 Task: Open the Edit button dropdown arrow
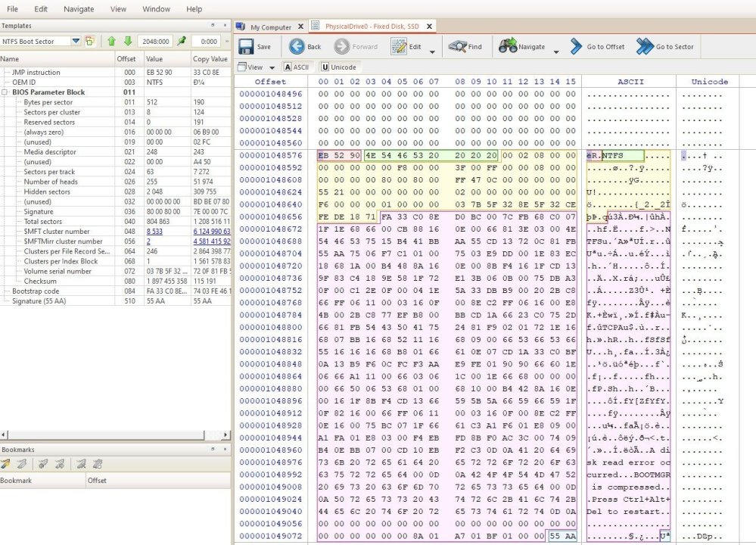coord(432,51)
